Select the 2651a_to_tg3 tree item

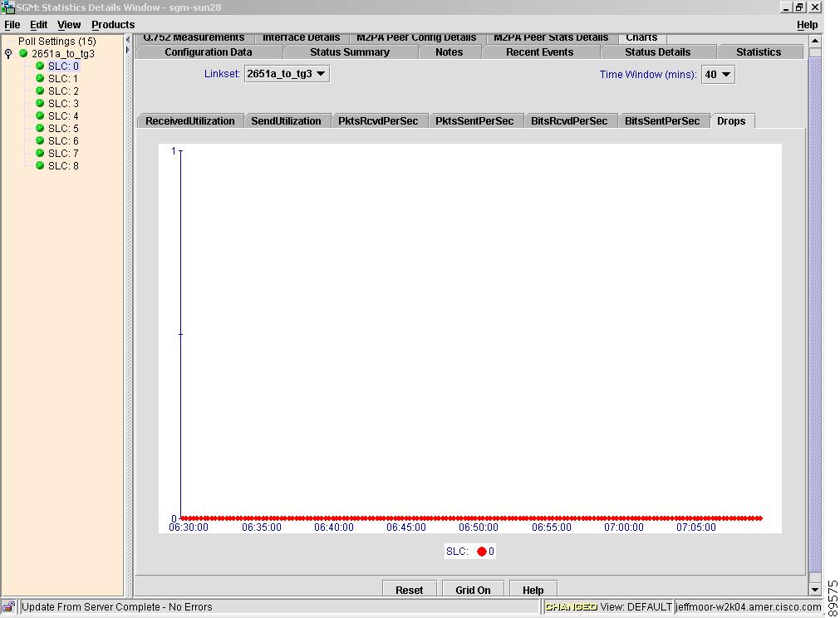click(x=62, y=53)
